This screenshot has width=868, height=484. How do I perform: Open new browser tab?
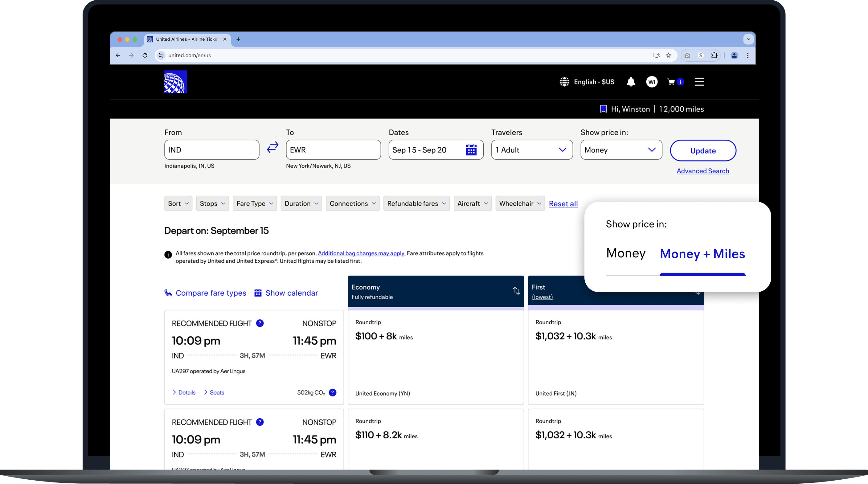tap(238, 39)
